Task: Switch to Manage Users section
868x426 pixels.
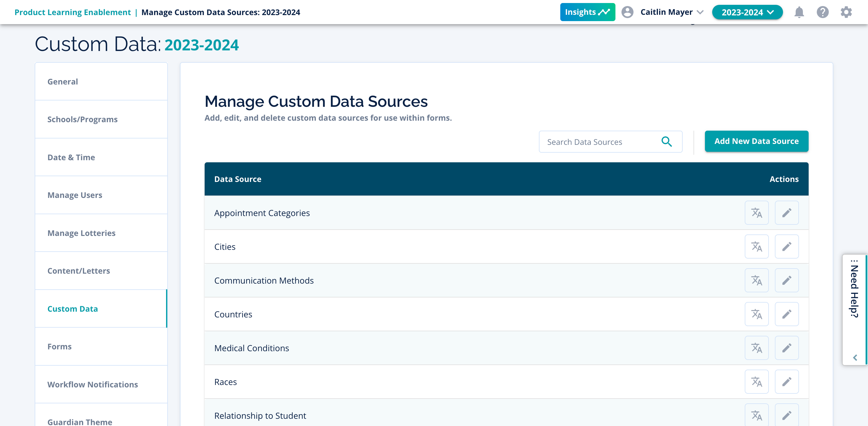Action: click(75, 195)
